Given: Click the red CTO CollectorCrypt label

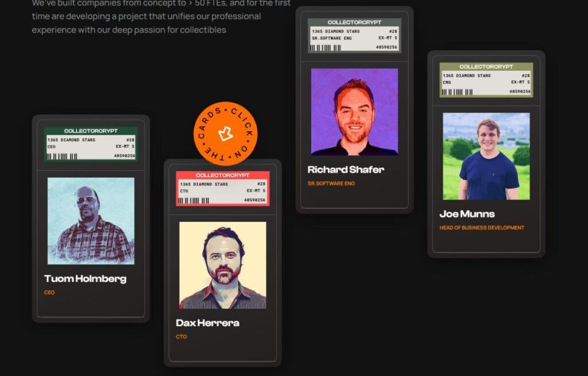Looking at the screenshot, I should coord(223,189).
